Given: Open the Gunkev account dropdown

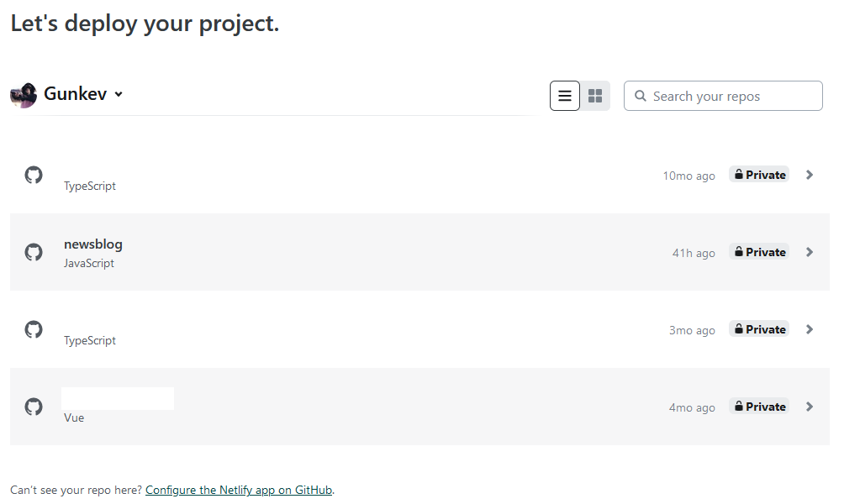Looking at the screenshot, I should pyautogui.click(x=117, y=94).
